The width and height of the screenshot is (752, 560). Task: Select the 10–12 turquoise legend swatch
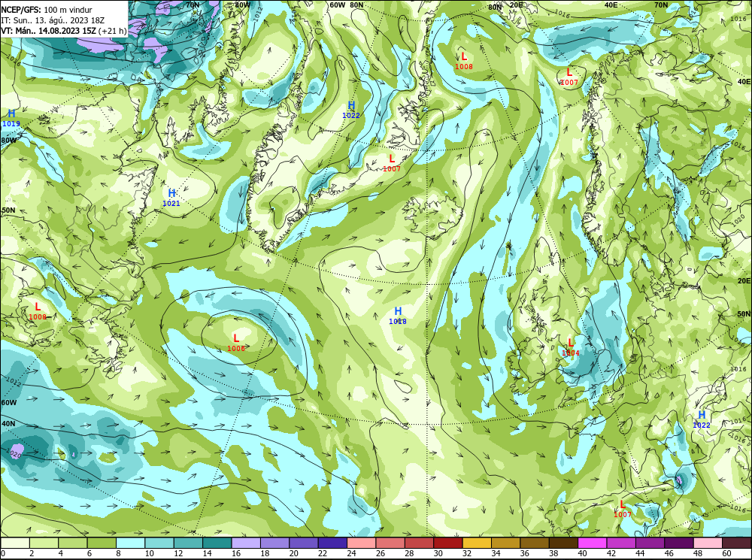coord(159,543)
